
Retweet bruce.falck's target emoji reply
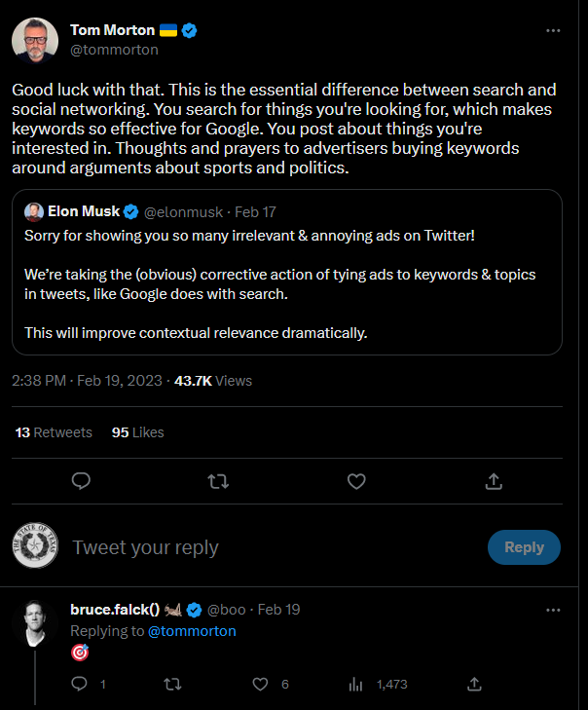pos(172,685)
